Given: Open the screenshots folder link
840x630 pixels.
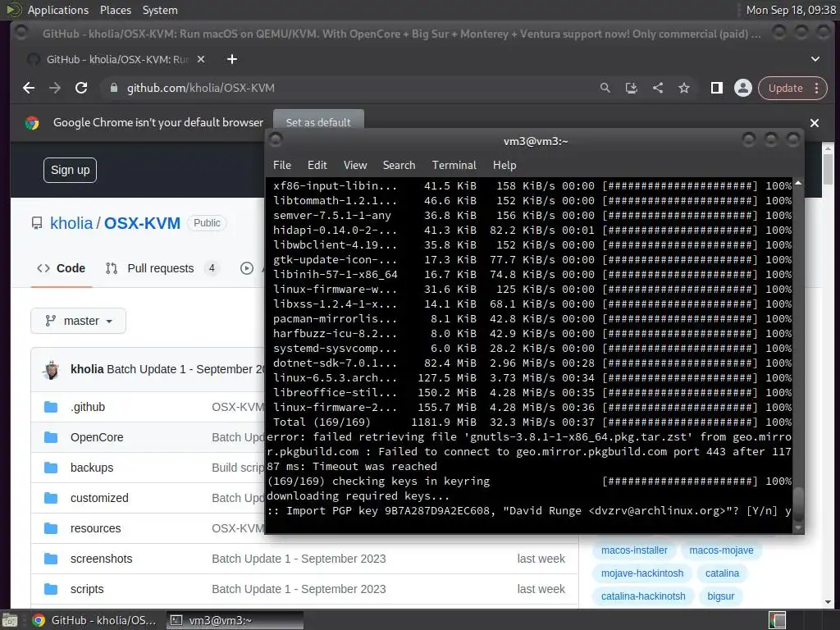Looking at the screenshot, I should click(x=101, y=559).
